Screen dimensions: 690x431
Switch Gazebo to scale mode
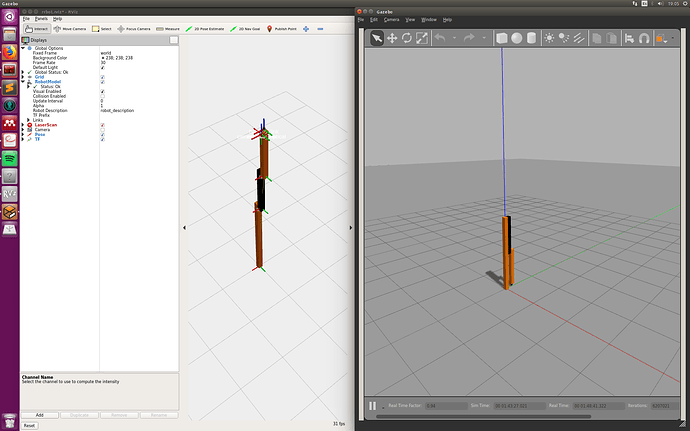coord(422,38)
